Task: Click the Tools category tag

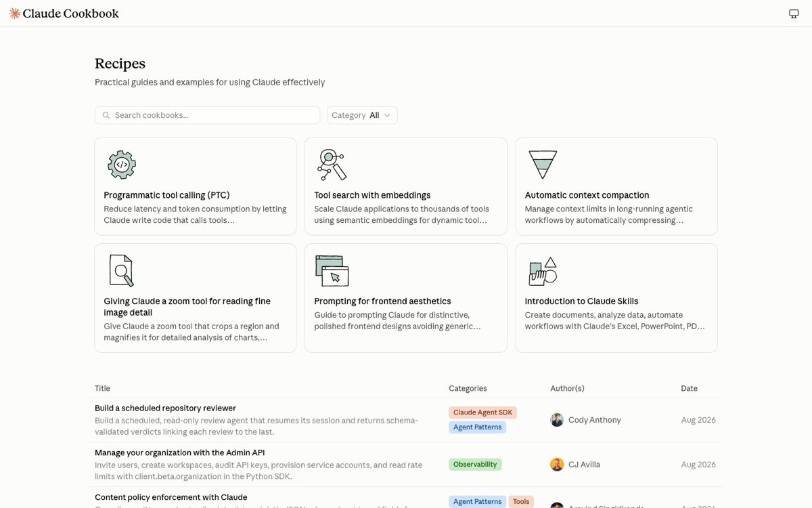Action: (x=521, y=502)
